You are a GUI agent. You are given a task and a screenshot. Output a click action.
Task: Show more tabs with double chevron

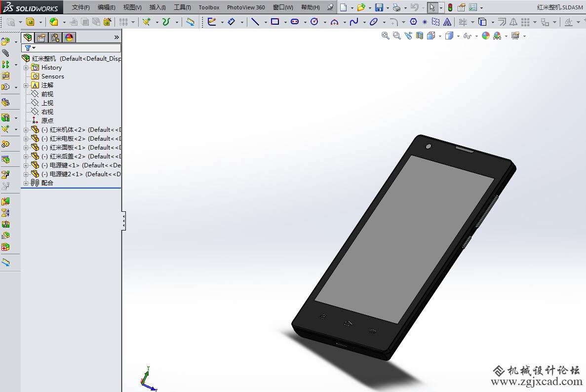pyautogui.click(x=117, y=37)
